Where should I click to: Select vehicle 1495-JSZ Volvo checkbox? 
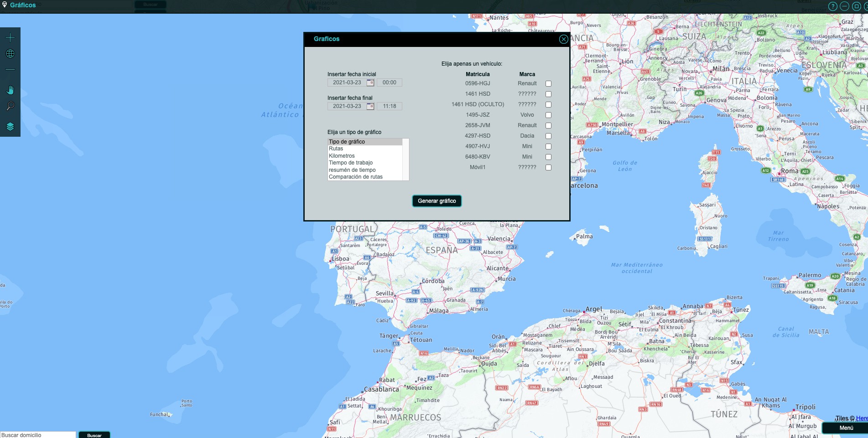coord(548,115)
